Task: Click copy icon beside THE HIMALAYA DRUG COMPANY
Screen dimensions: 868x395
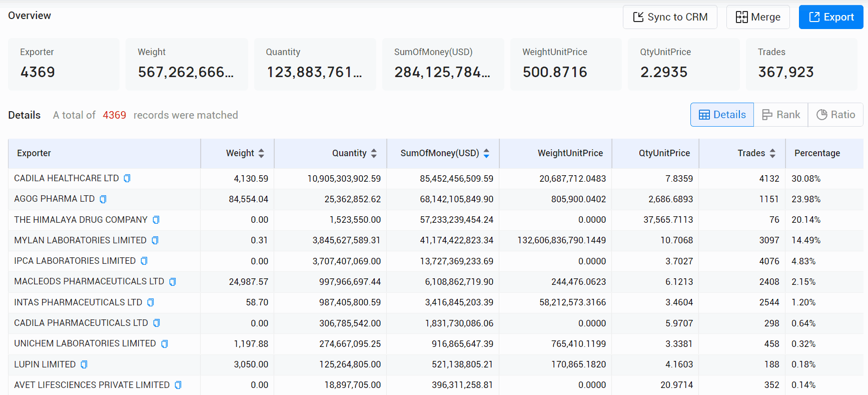Action: click(x=156, y=220)
